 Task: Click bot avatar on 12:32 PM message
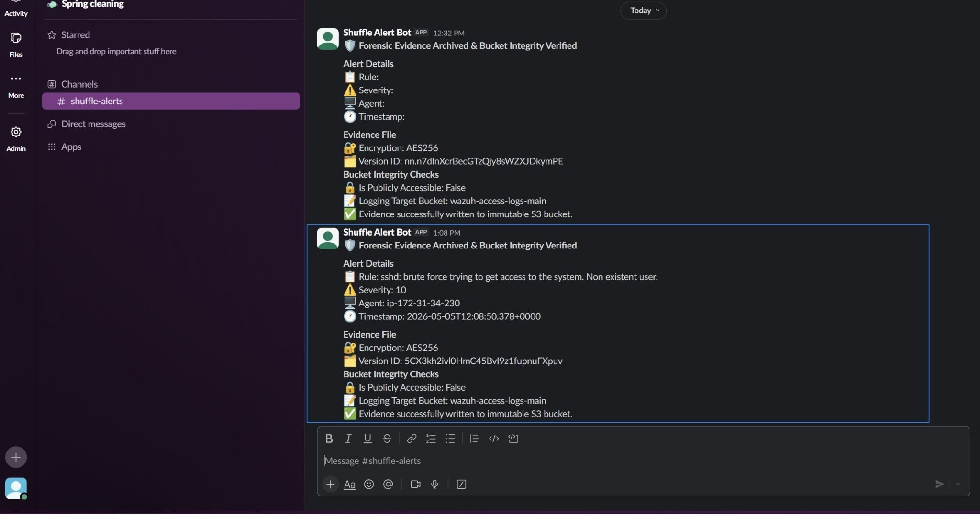328,39
